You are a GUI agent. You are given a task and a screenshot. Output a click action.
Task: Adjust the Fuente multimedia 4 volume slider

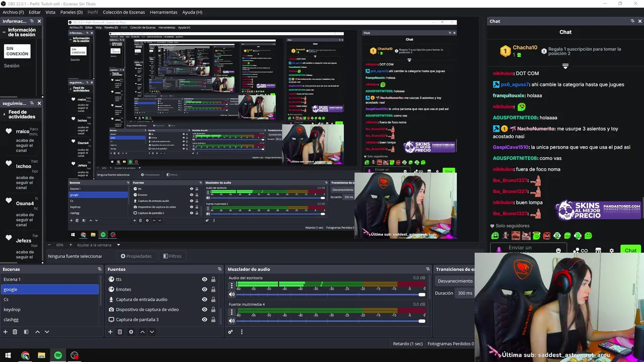pos(331,321)
